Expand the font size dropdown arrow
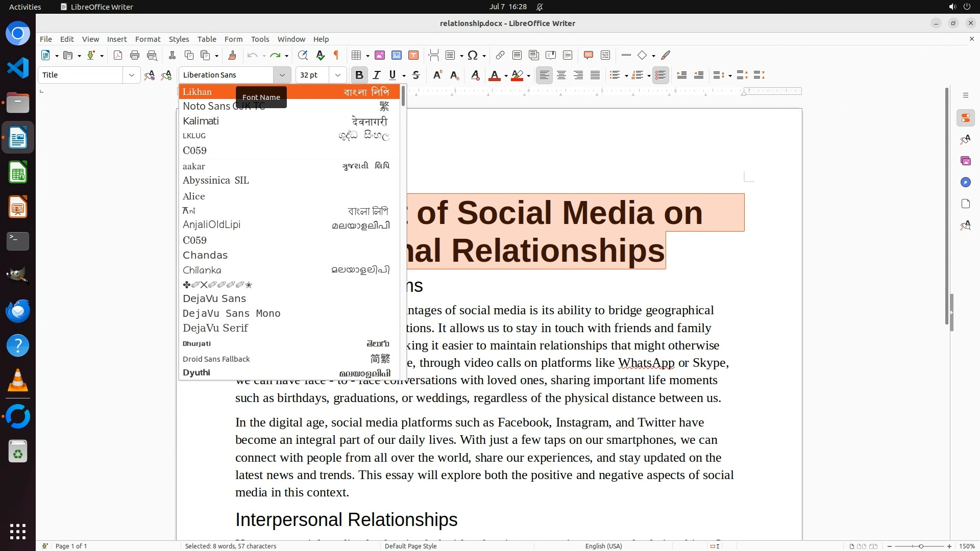This screenshot has height=551, width=980. 337,75
